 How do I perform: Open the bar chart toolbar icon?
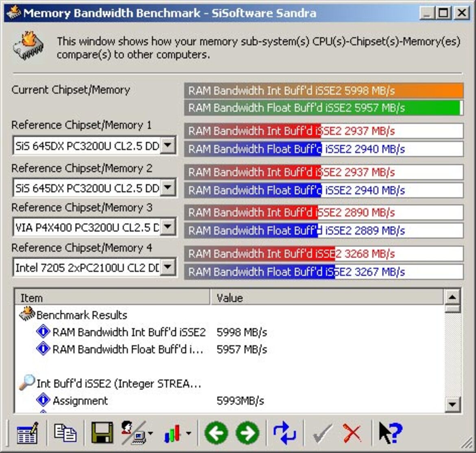coord(173,433)
